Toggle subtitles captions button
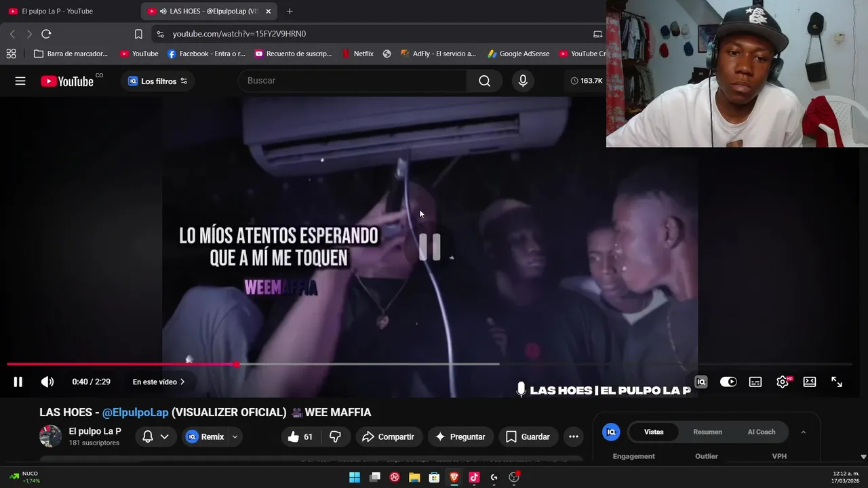 point(755,382)
